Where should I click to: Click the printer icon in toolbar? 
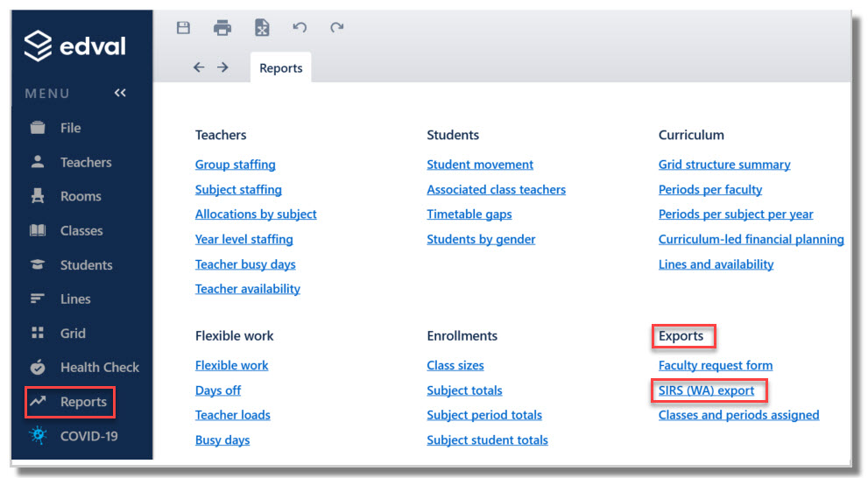point(222,28)
